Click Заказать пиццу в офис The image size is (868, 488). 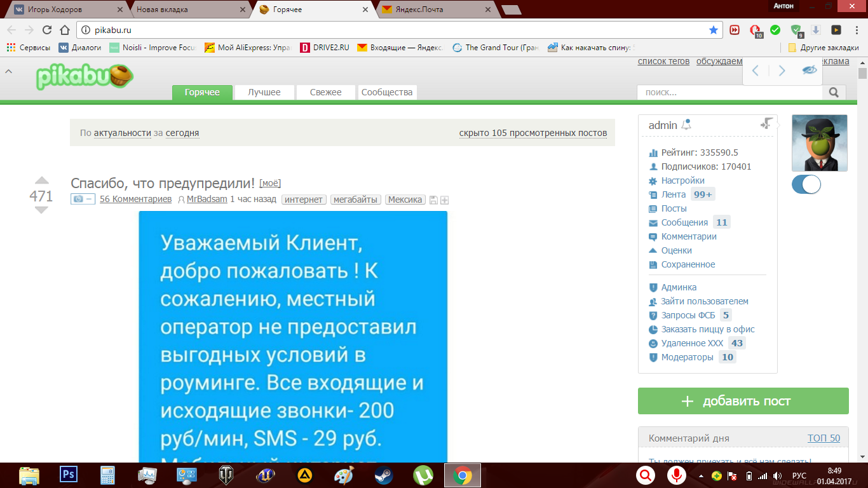coord(708,329)
